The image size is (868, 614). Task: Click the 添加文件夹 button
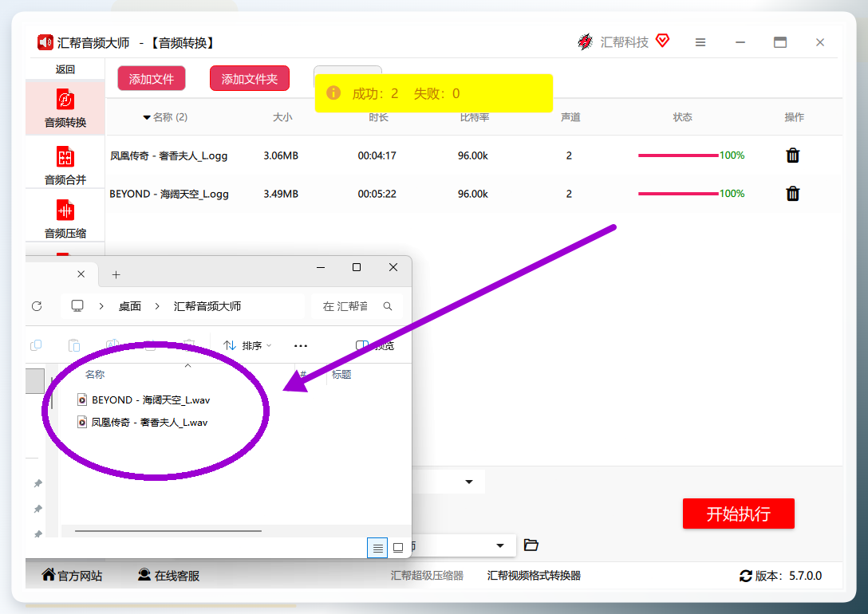250,79
